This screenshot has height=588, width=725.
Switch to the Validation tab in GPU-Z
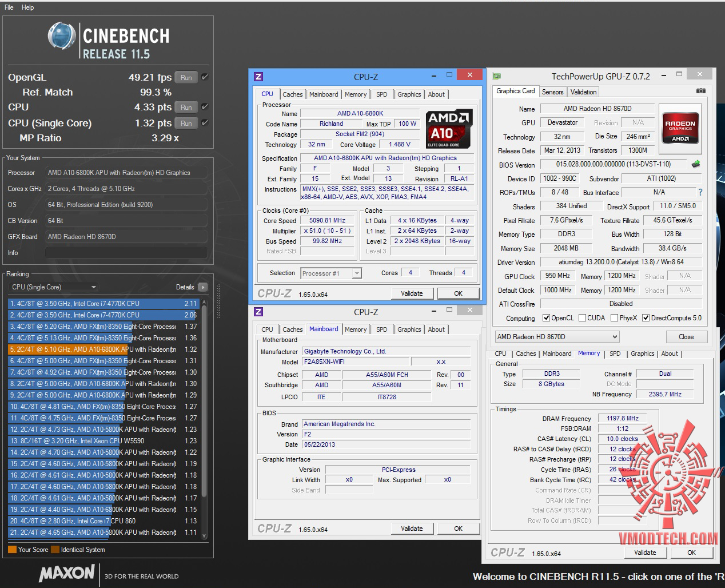tap(584, 92)
